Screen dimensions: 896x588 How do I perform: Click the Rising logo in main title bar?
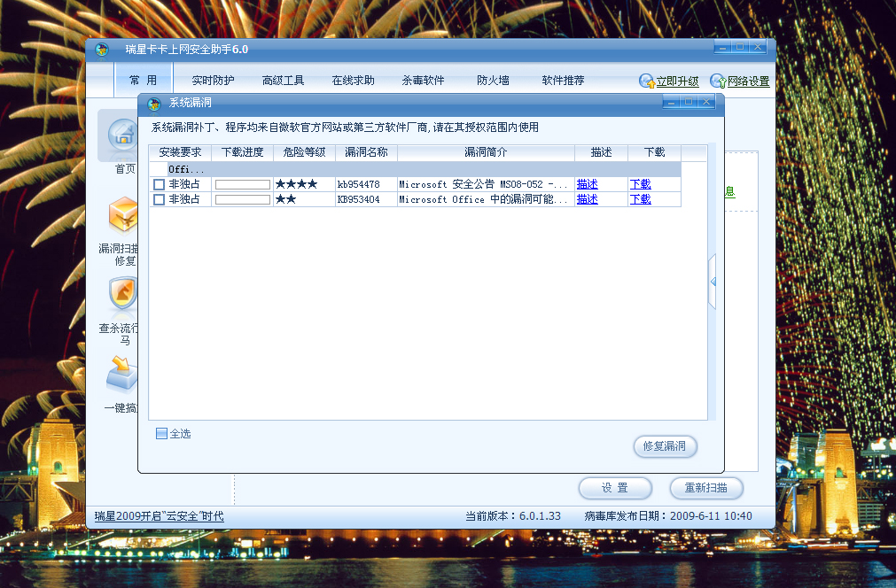[102, 50]
